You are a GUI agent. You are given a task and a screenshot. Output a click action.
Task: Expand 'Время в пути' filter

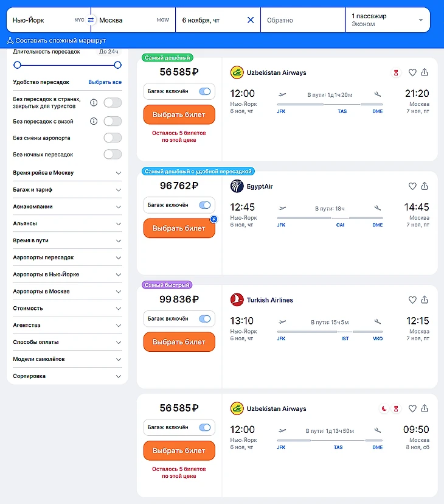pos(67,240)
